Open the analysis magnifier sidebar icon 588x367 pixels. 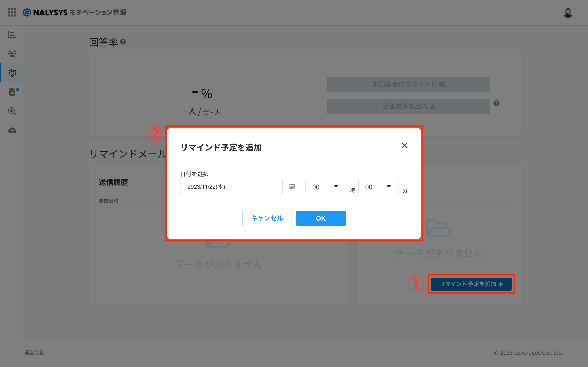(x=12, y=111)
